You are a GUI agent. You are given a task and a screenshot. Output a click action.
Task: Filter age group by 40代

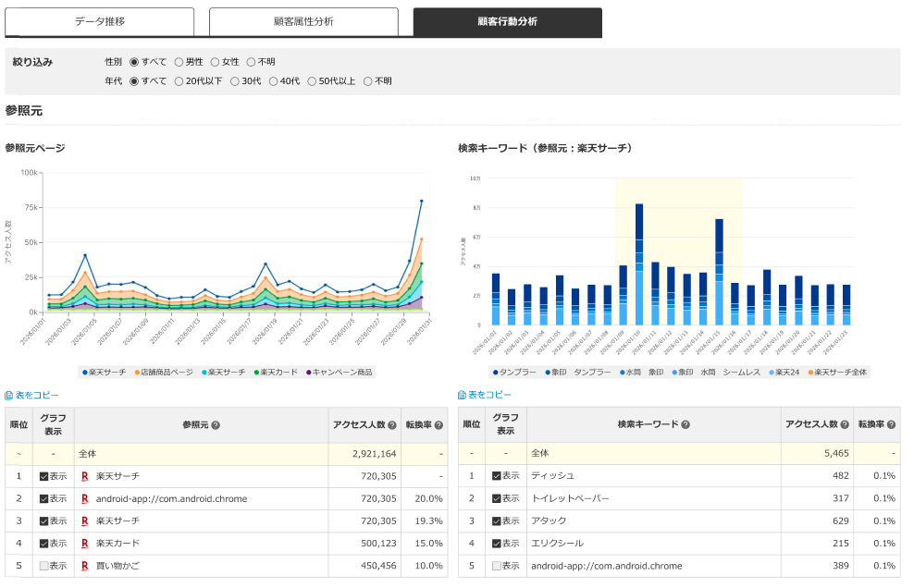coord(274,81)
